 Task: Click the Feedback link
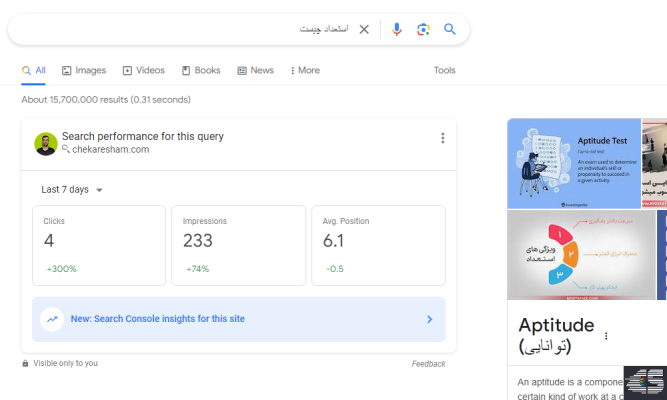tap(428, 364)
